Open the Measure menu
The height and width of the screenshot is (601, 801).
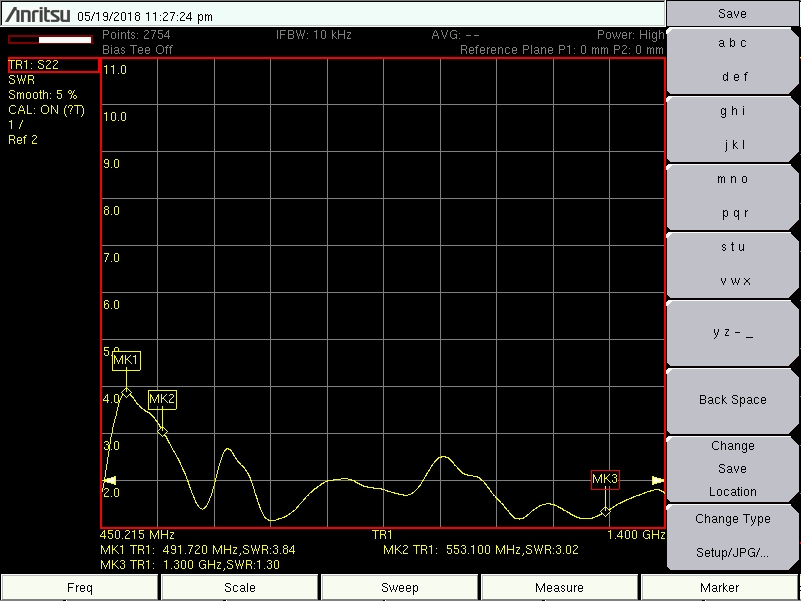[560, 588]
